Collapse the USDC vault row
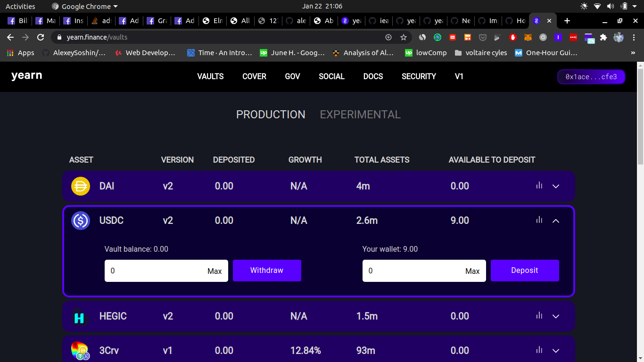644x362 pixels. pos(556,221)
